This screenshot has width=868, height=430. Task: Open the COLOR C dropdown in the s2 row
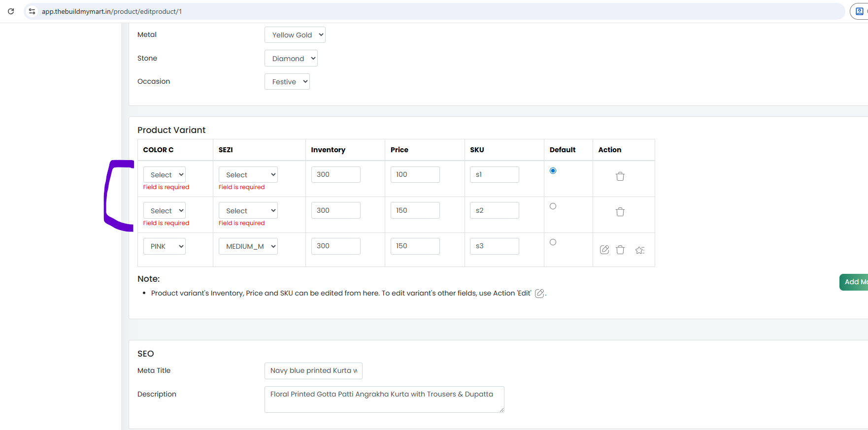click(x=165, y=211)
